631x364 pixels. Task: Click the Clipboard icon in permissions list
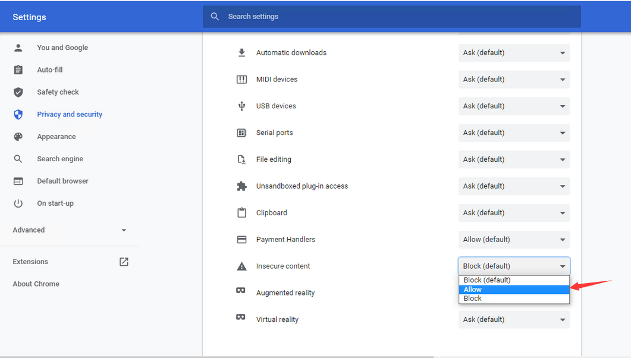[x=241, y=213]
